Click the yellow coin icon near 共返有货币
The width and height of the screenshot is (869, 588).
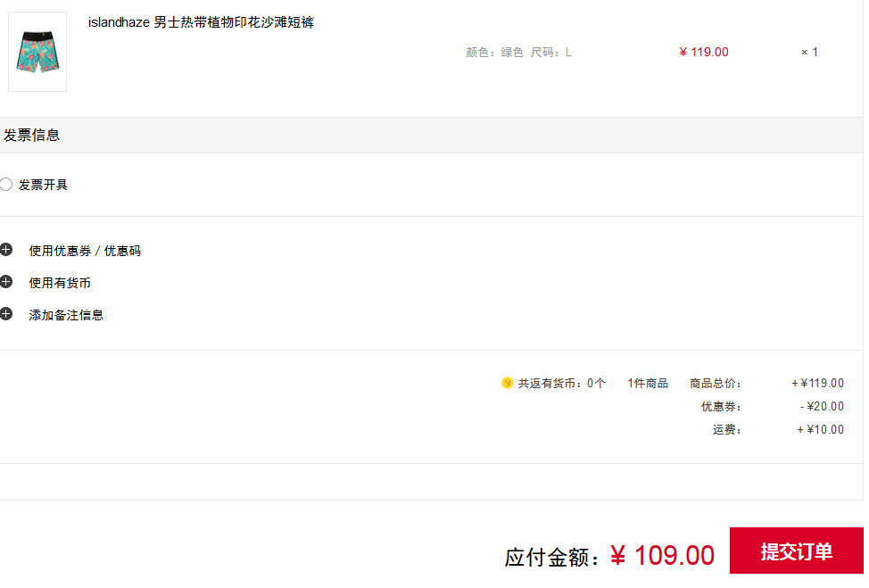(507, 383)
